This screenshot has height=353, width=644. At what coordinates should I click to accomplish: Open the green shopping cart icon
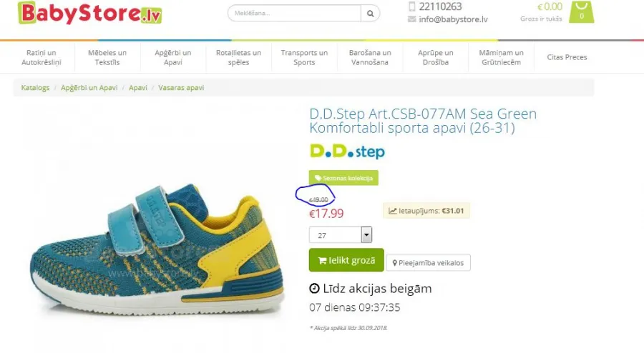click(x=581, y=12)
